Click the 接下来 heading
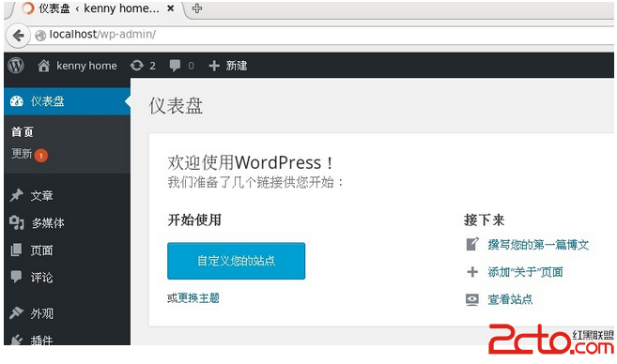This screenshot has width=617, height=364. [x=484, y=220]
